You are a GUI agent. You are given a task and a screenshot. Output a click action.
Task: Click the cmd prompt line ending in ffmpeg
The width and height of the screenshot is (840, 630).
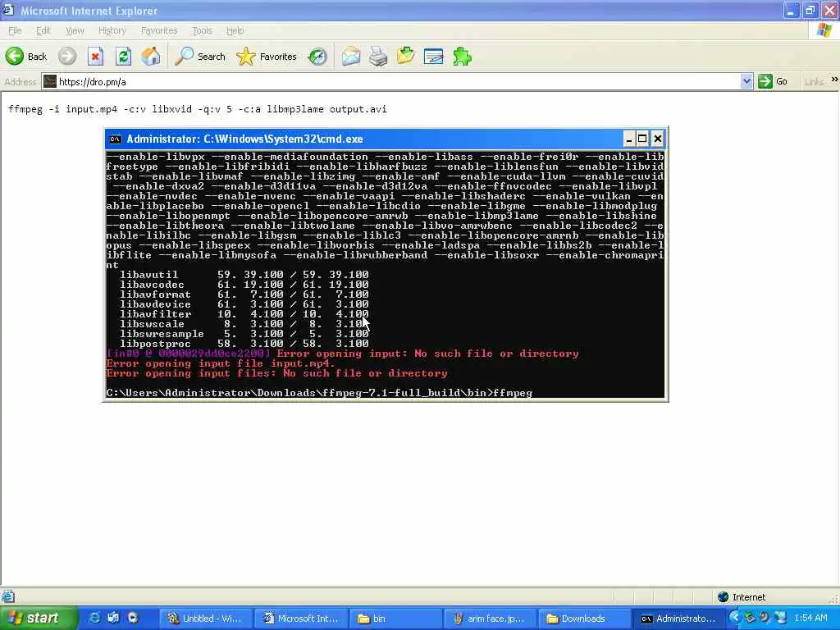click(x=319, y=393)
